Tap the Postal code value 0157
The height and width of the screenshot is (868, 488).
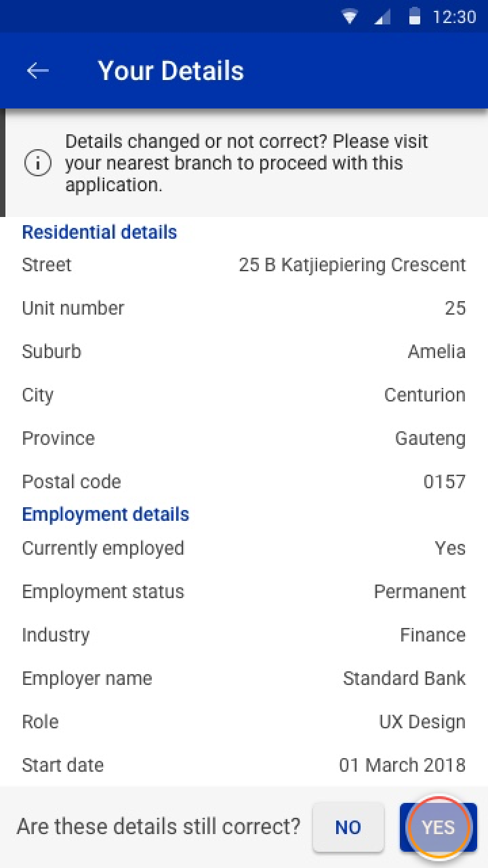(445, 481)
